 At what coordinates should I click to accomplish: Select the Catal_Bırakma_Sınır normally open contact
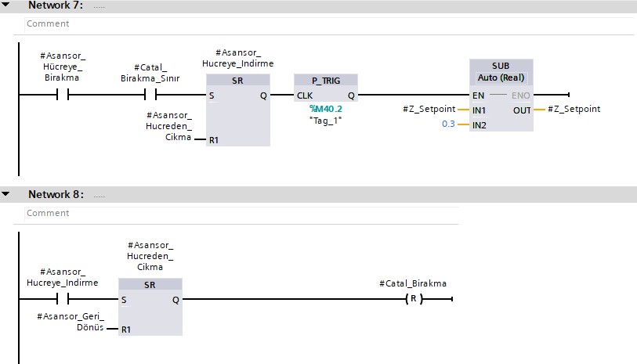pyautogui.click(x=150, y=96)
